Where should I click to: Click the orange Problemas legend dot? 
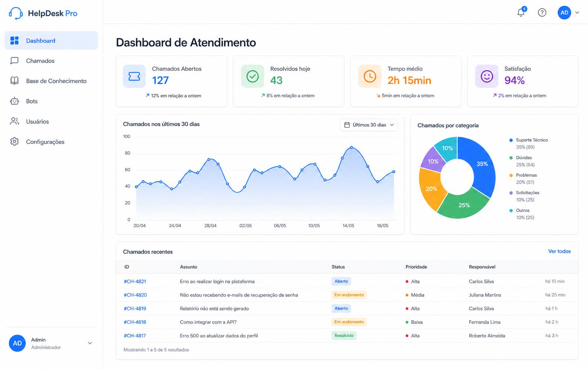coord(511,175)
